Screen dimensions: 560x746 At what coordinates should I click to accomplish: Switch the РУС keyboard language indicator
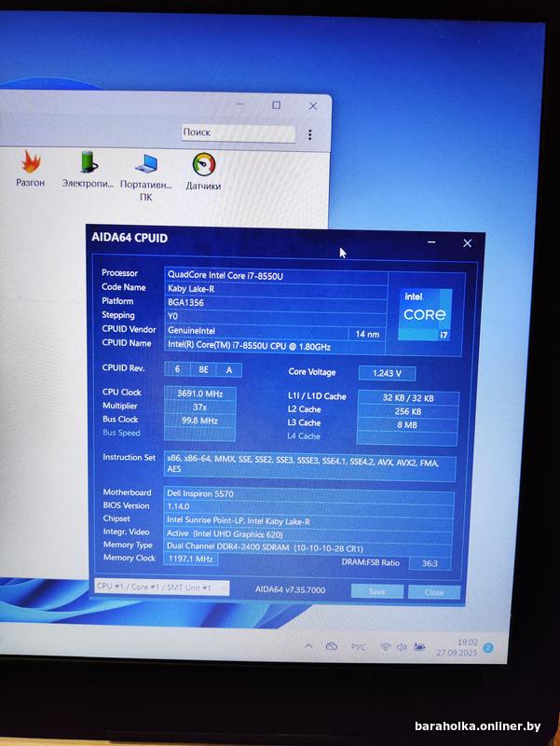(359, 647)
